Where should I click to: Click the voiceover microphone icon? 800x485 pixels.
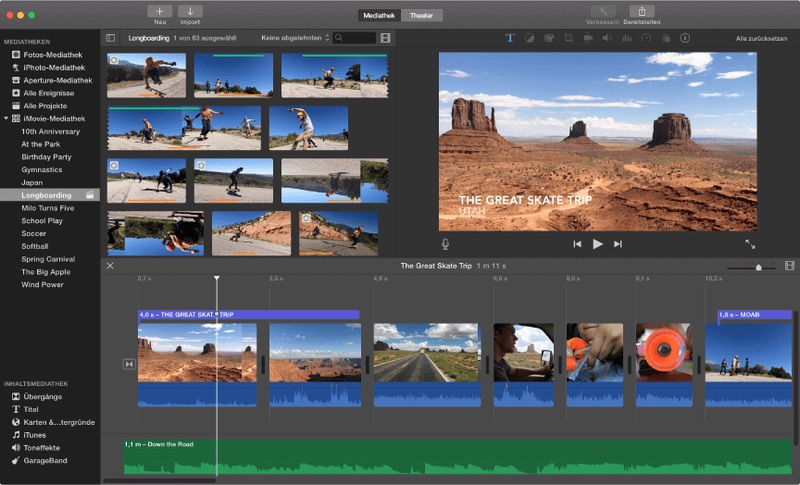point(445,244)
